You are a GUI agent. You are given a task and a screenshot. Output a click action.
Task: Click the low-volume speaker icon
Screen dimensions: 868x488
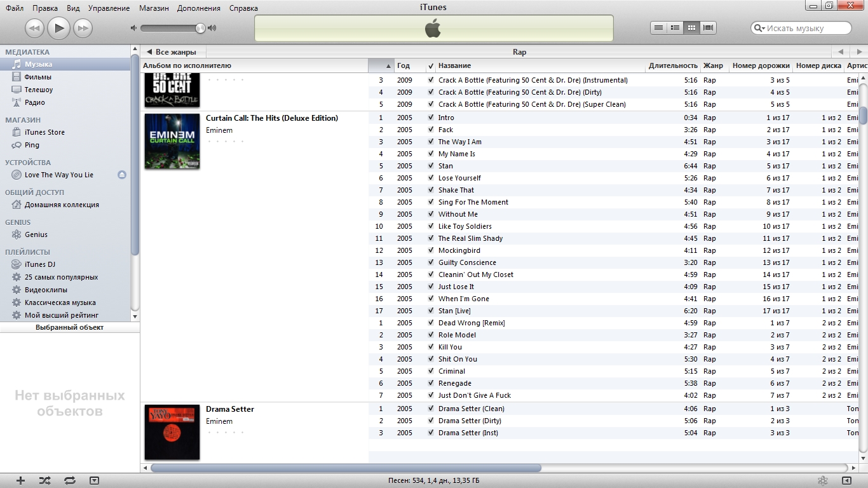[133, 28]
